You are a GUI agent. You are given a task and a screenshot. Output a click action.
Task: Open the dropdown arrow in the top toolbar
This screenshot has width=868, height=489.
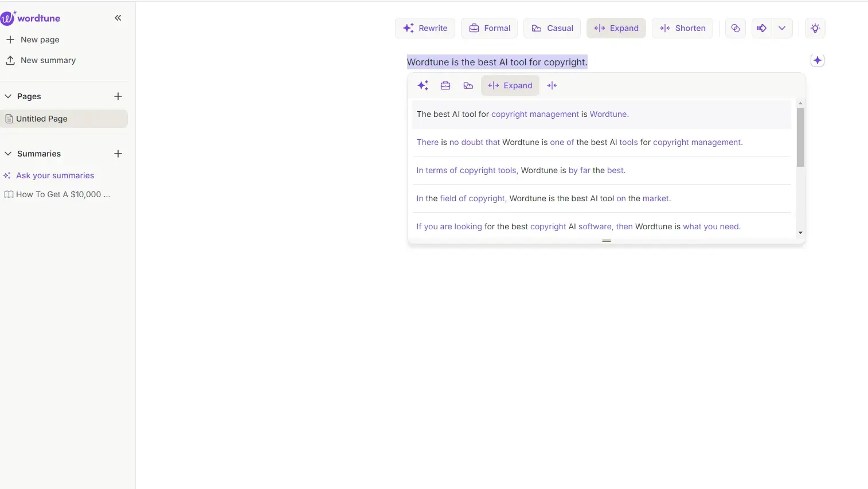click(x=782, y=28)
